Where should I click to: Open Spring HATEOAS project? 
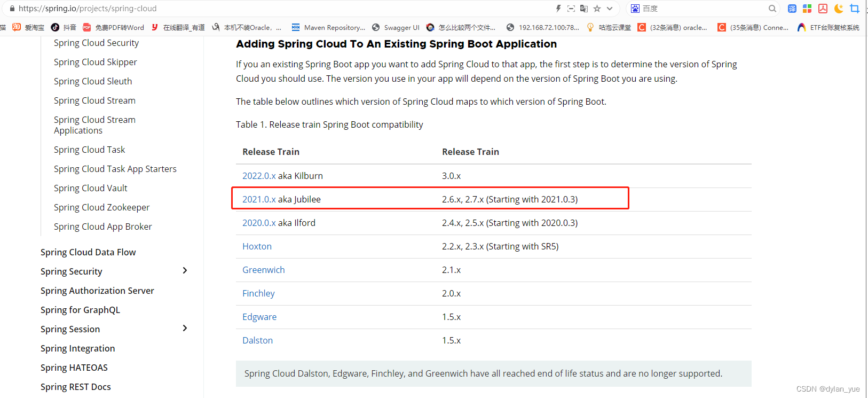(74, 368)
